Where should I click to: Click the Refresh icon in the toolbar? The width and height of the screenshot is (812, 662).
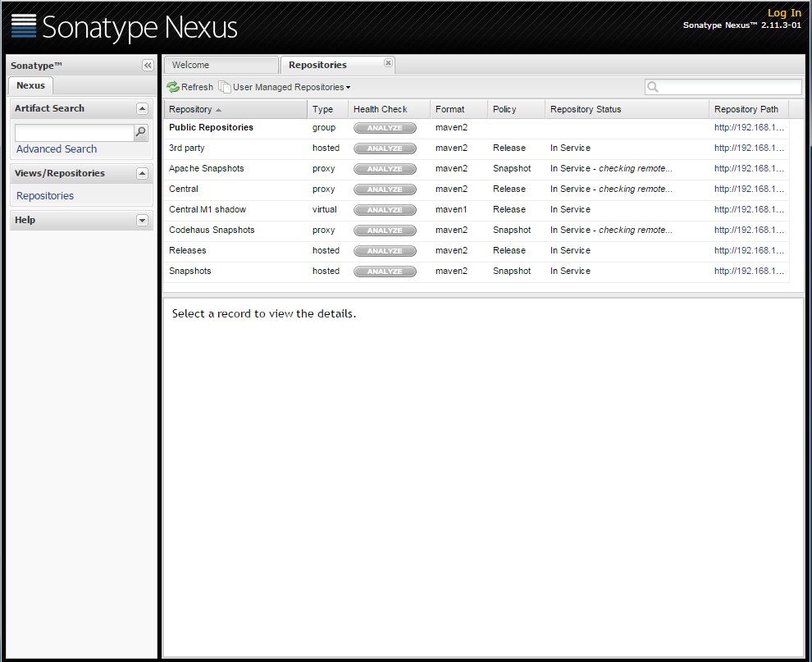(x=173, y=87)
